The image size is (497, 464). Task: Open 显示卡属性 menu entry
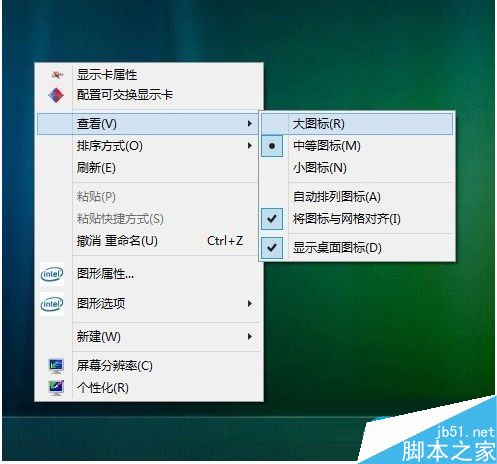[149, 75]
